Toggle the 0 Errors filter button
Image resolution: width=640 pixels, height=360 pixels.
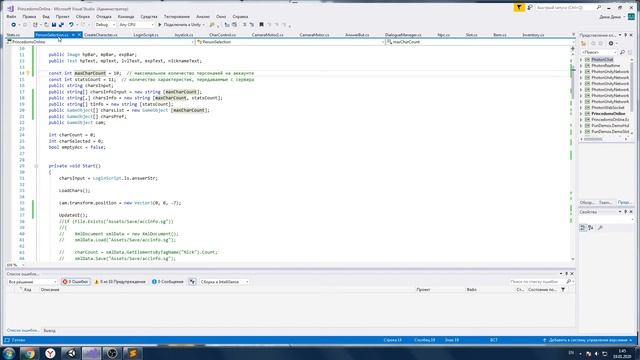(76, 282)
